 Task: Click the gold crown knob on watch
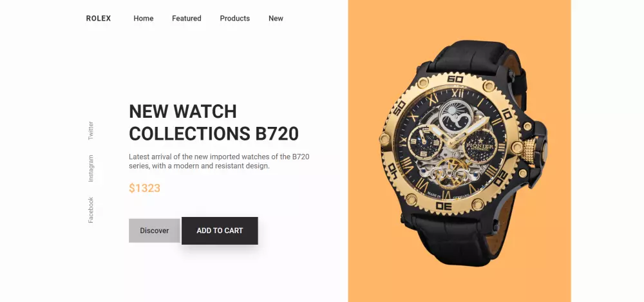point(529,151)
